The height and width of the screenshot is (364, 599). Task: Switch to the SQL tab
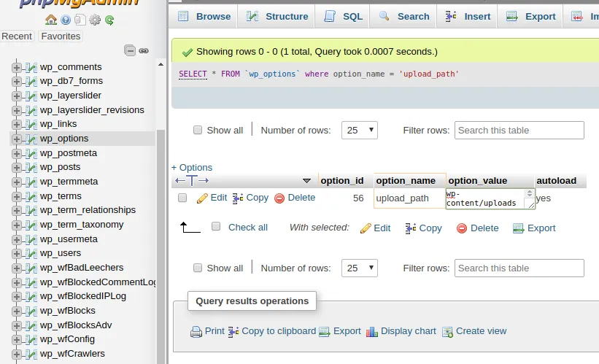pos(342,17)
